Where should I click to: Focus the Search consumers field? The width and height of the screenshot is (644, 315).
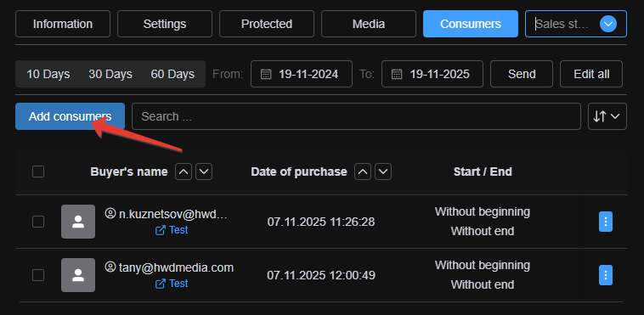pyautogui.click(x=356, y=116)
